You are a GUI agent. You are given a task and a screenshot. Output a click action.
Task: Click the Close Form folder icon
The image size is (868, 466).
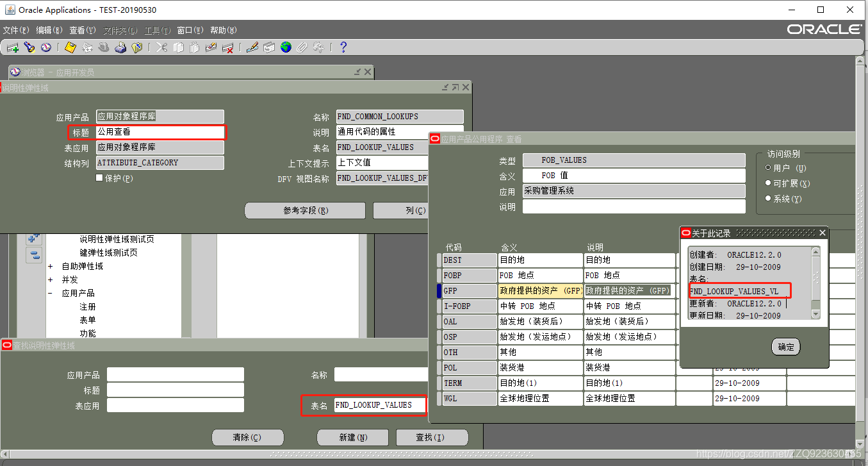[x=137, y=47]
